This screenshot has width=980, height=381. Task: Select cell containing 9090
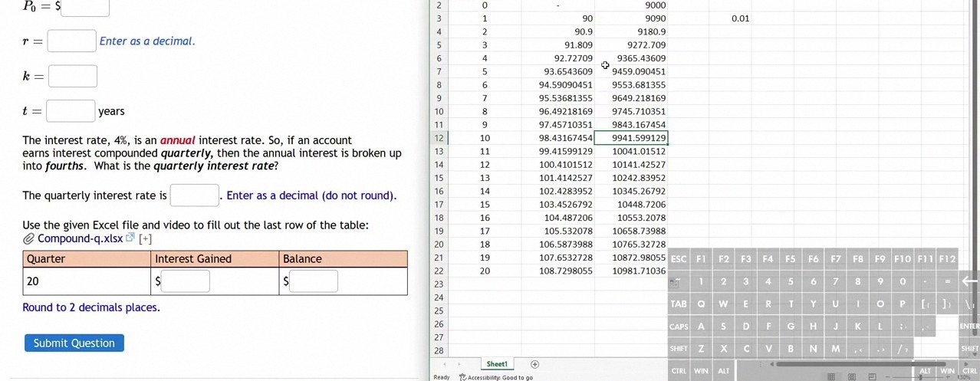631,18
